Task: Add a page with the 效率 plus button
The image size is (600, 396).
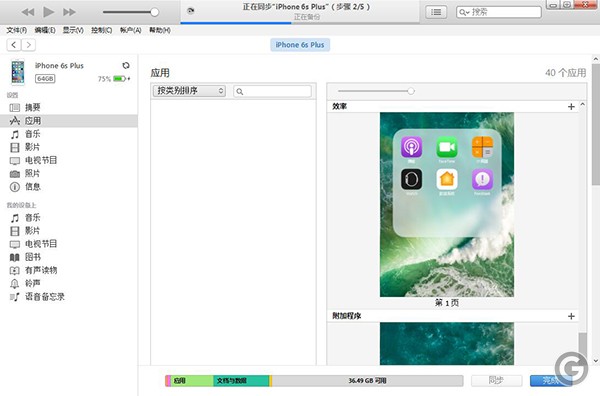Action: tap(571, 107)
